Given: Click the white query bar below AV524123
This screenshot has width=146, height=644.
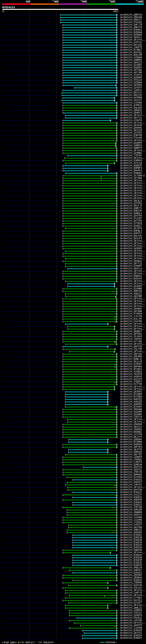Looking at the screenshot, I should click(60, 9).
